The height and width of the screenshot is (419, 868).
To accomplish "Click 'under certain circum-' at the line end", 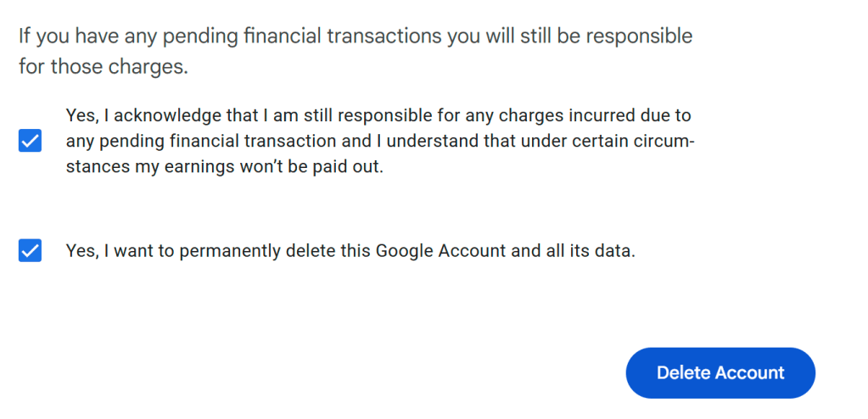I will pyautogui.click(x=621, y=141).
